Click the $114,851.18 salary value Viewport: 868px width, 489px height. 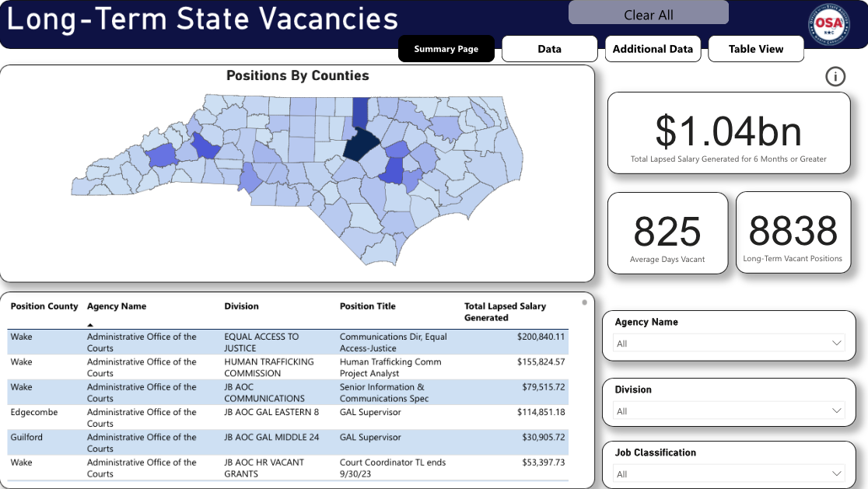tap(541, 412)
